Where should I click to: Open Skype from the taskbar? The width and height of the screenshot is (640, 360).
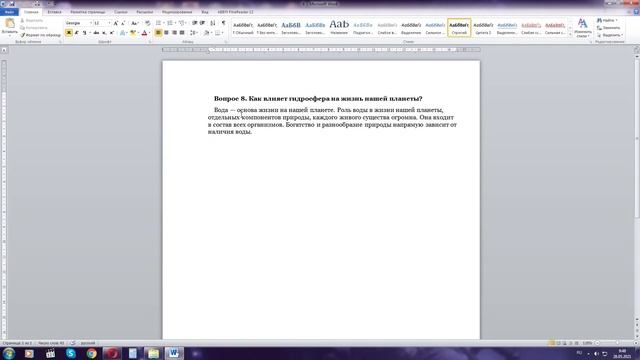71,353
